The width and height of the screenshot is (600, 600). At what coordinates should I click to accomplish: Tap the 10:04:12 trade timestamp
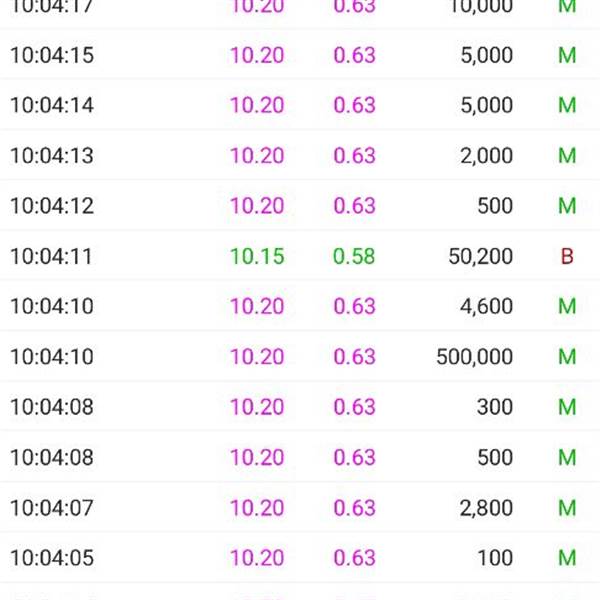(x=52, y=206)
